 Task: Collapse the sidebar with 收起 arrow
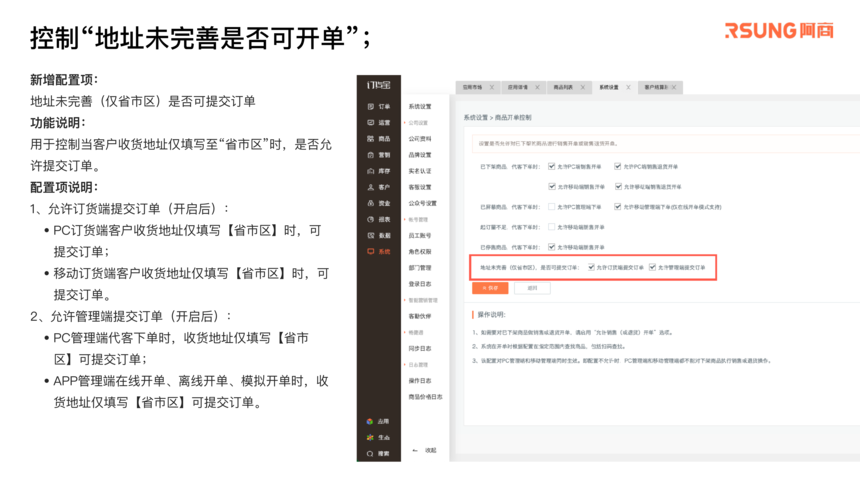(x=424, y=450)
